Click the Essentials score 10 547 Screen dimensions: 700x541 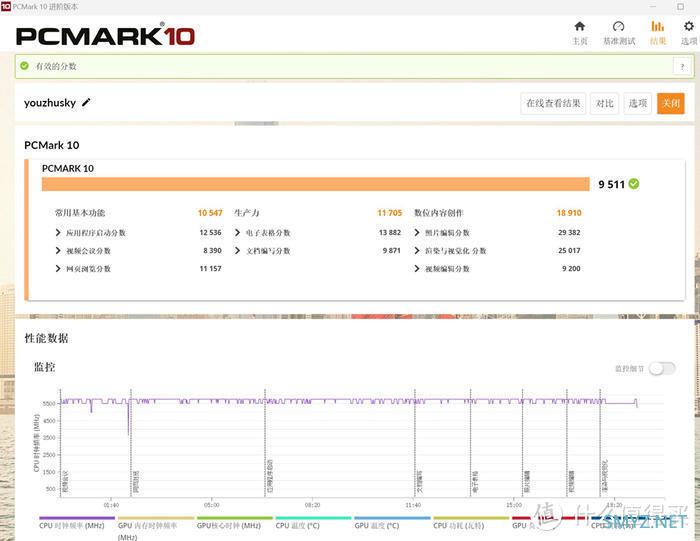pos(210,213)
